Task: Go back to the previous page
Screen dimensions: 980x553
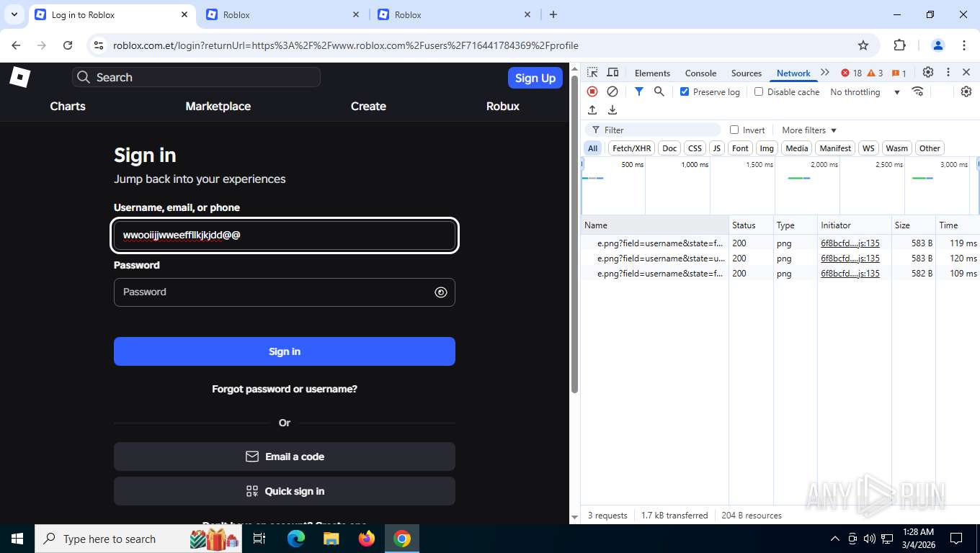Action: point(16,45)
